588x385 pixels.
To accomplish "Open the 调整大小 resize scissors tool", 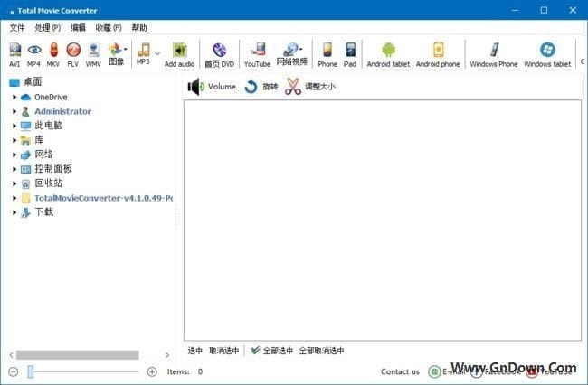I will click(309, 87).
